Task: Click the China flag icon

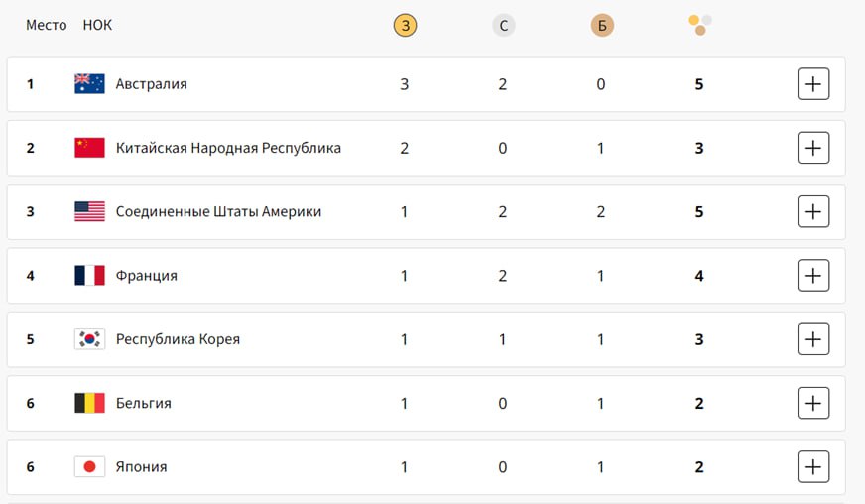Action: coord(89,148)
